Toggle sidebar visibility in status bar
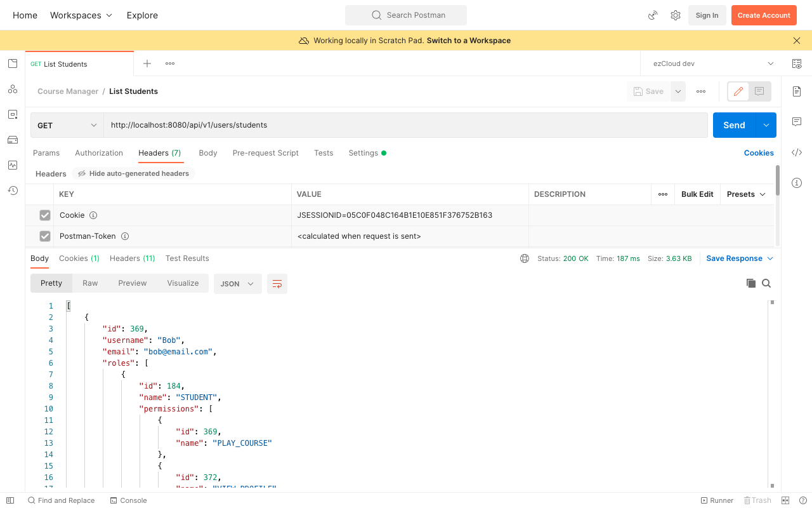Screen dimensions: 812x508 [10, 500]
